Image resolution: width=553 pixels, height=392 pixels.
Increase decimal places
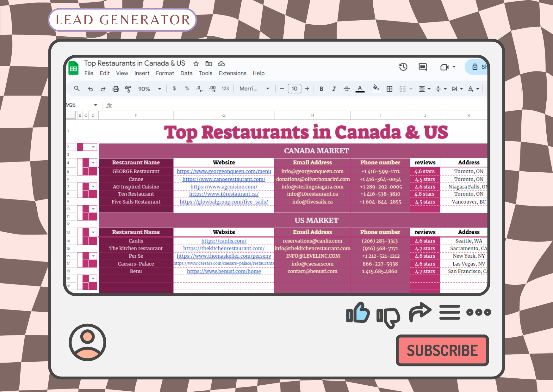(212, 89)
